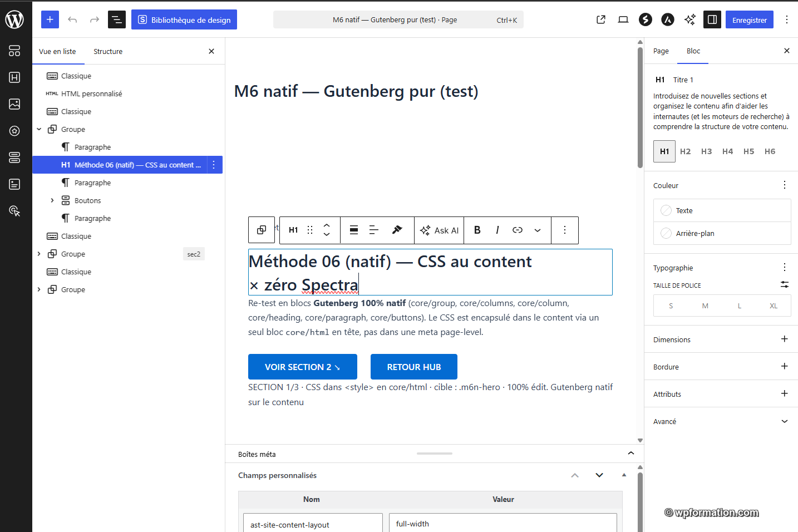
Task: Switch to the Bloc tab
Action: tap(693, 51)
